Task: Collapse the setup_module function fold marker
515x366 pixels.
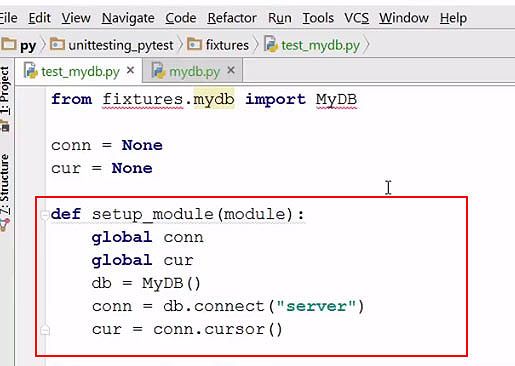Action: click(x=45, y=215)
